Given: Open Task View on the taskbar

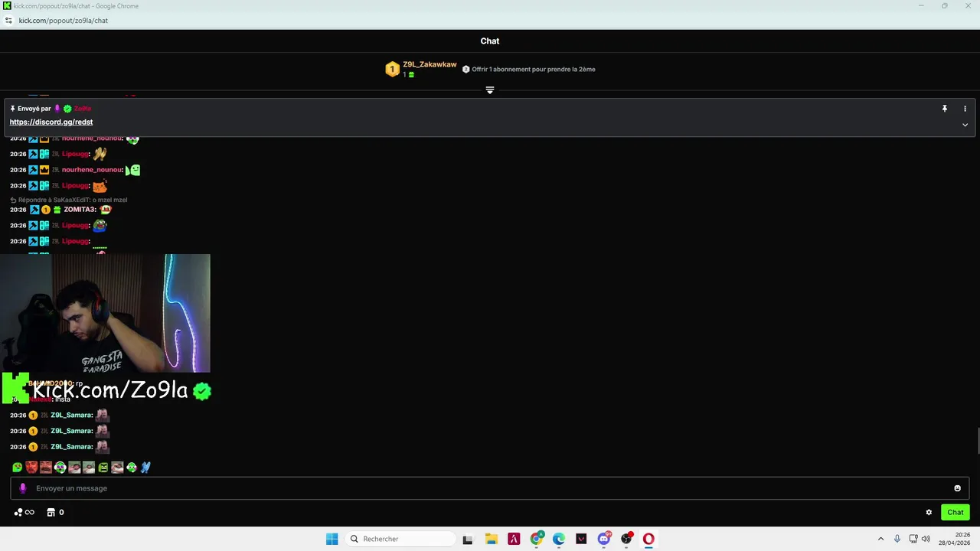Looking at the screenshot, I should (x=468, y=539).
